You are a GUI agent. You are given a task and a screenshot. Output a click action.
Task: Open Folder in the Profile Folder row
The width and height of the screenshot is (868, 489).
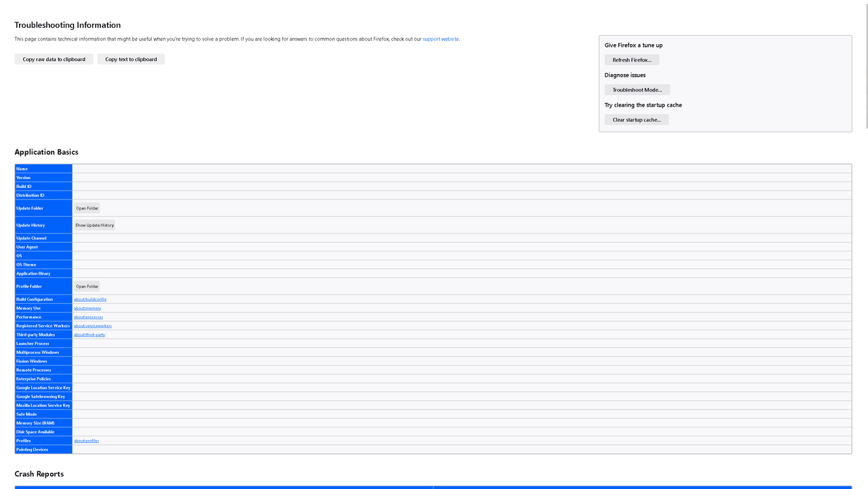87,286
